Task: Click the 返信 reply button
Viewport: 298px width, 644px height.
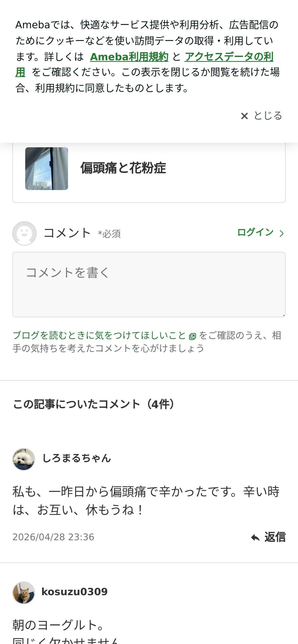Action: pyautogui.click(x=268, y=537)
